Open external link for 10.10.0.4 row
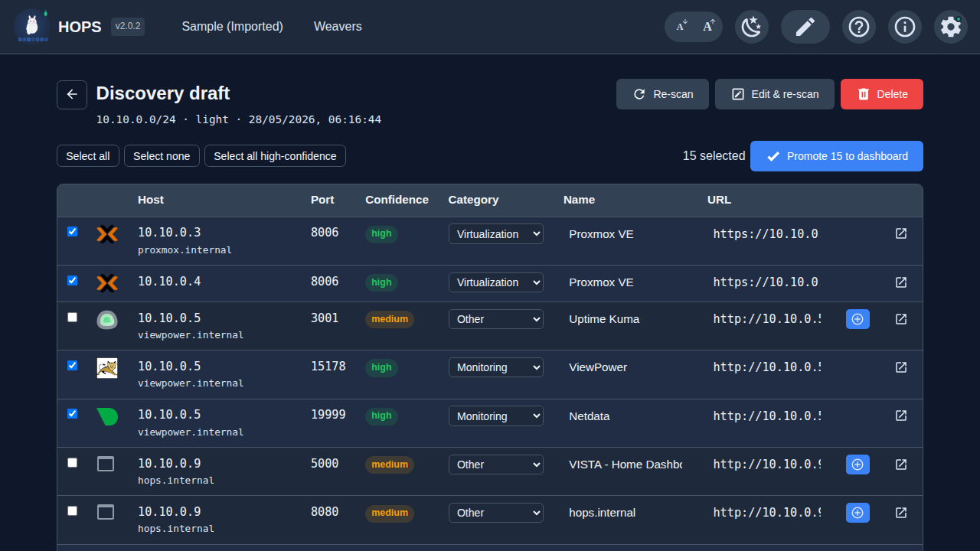 pyautogui.click(x=901, y=282)
